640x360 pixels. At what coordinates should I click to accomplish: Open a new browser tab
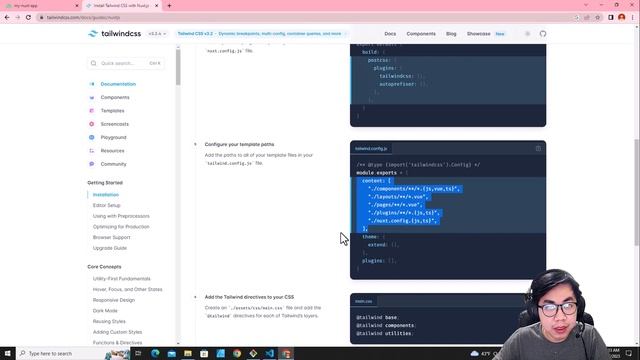click(x=169, y=6)
